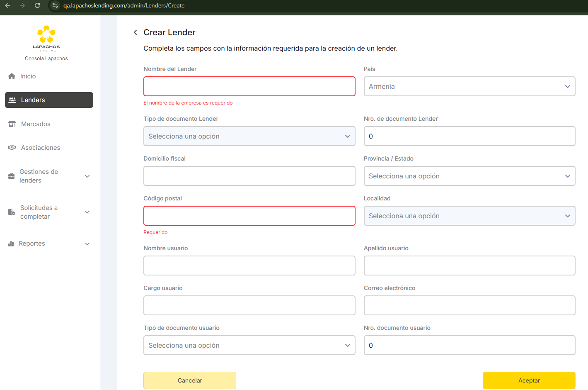The image size is (588, 390).
Task: Click into the Código postal field
Action: pos(249,216)
